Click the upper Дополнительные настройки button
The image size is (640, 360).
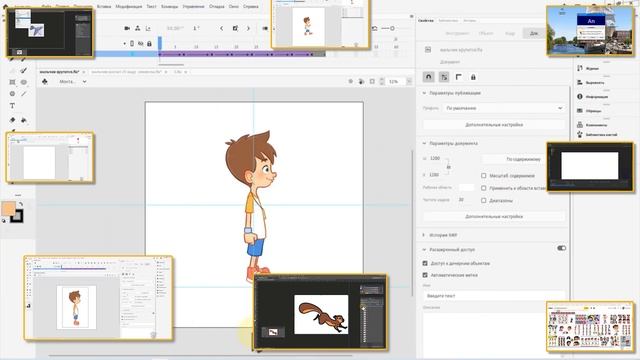coord(494,124)
